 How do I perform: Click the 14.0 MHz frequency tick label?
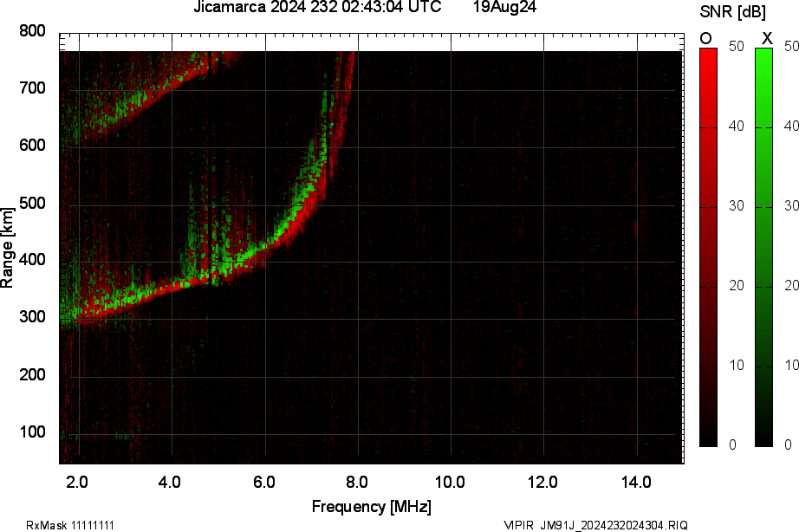point(636,482)
